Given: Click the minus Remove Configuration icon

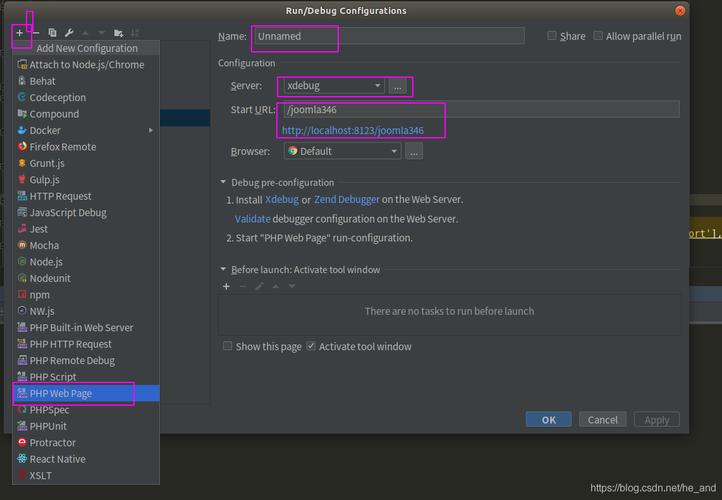Looking at the screenshot, I should pos(36,33).
